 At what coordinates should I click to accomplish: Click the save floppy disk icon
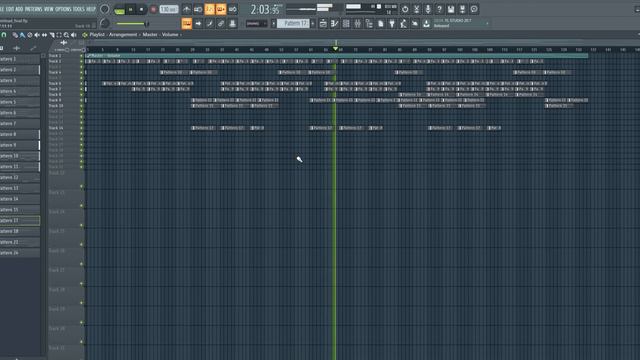click(451, 9)
